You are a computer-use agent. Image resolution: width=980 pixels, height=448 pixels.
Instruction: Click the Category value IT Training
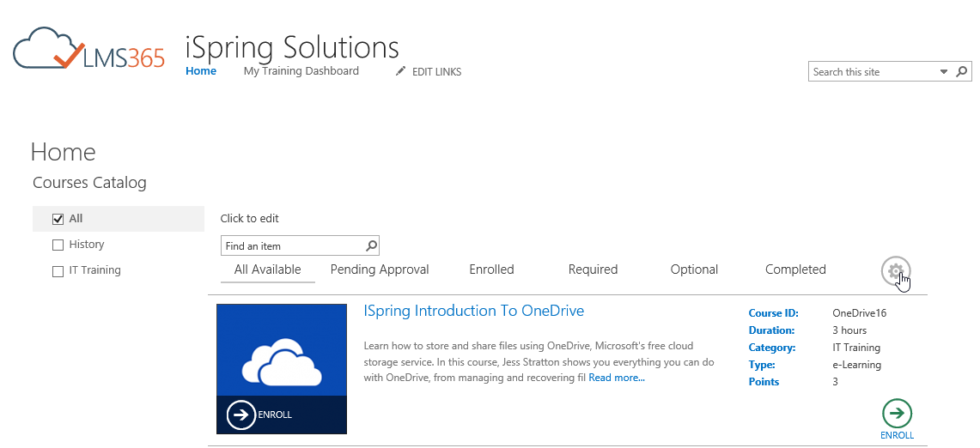[x=856, y=348]
